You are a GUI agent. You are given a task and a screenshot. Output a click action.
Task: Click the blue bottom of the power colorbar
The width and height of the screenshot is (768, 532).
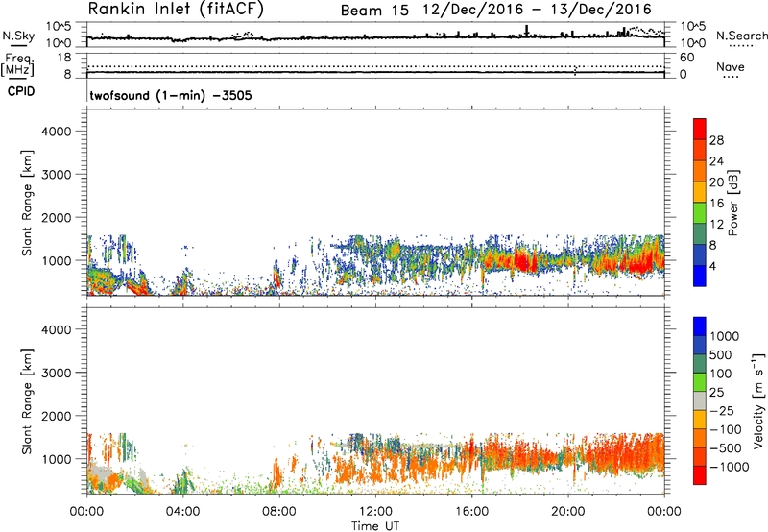(x=700, y=276)
